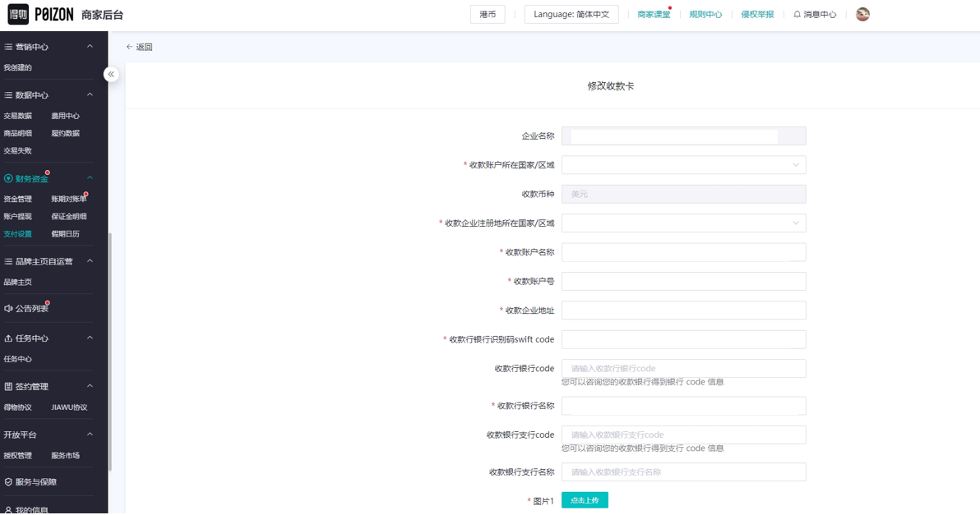This screenshot has height=515, width=980.
Task: Open the 收款账户所在国家/区域 dropdown
Action: point(683,164)
